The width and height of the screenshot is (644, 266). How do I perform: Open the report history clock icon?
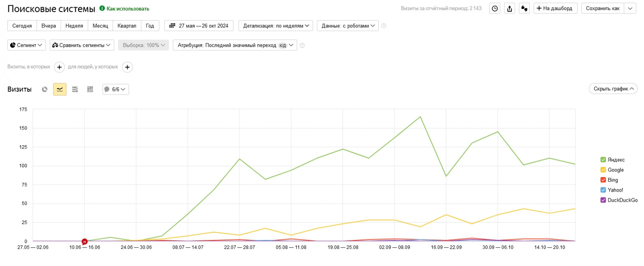tap(495, 8)
